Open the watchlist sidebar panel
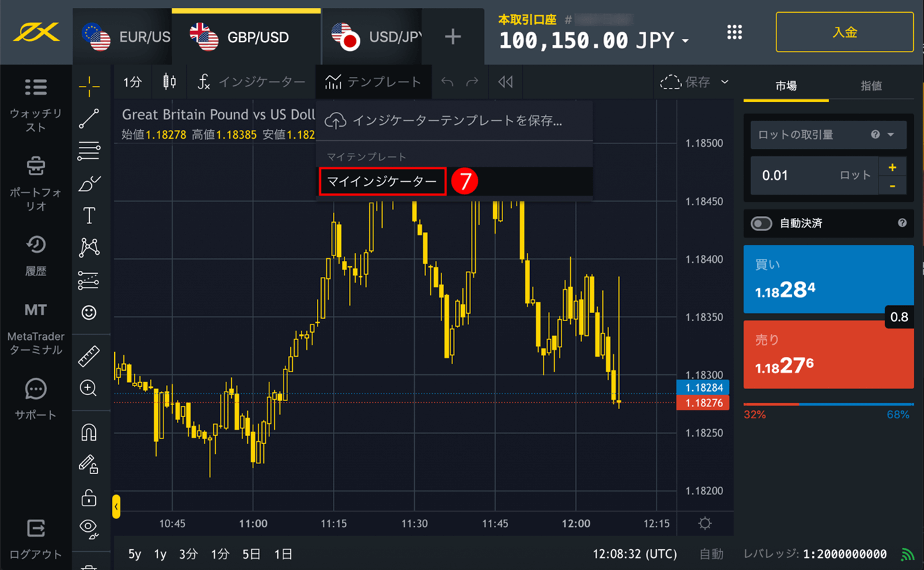924x570 pixels. (36, 106)
